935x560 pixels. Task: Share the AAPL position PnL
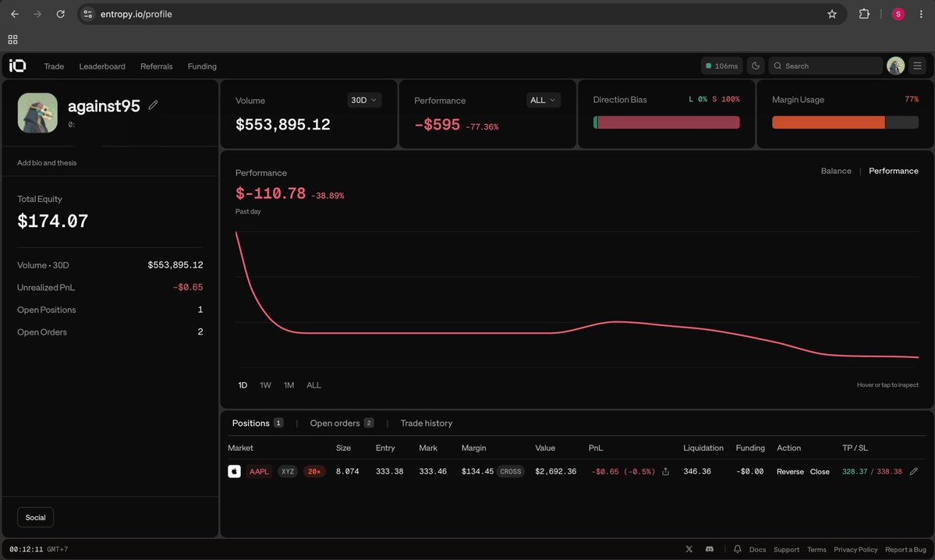click(665, 471)
